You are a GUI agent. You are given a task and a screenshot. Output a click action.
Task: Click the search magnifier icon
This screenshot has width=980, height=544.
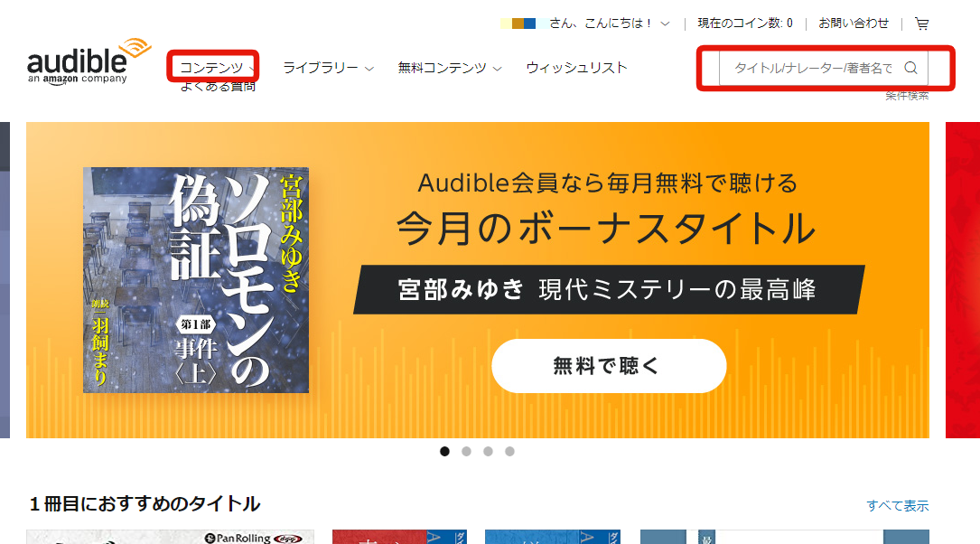click(911, 68)
